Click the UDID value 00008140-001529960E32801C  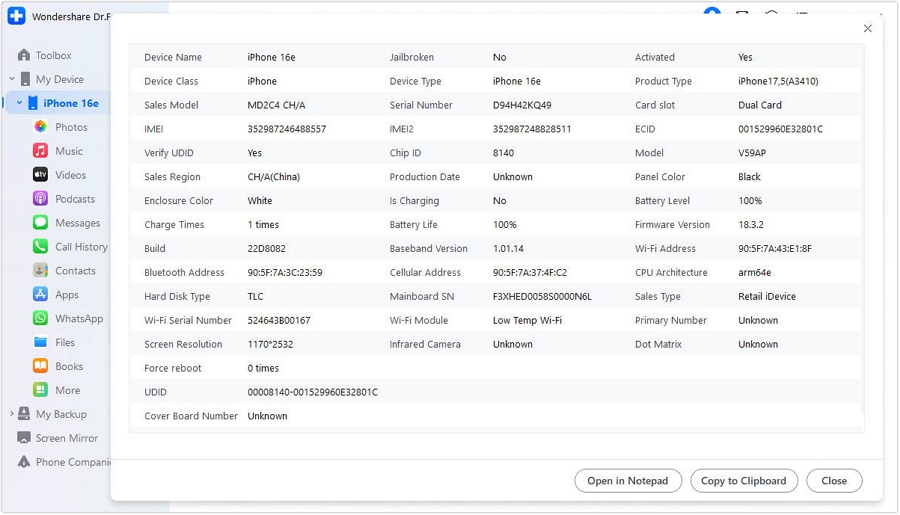[x=313, y=392]
